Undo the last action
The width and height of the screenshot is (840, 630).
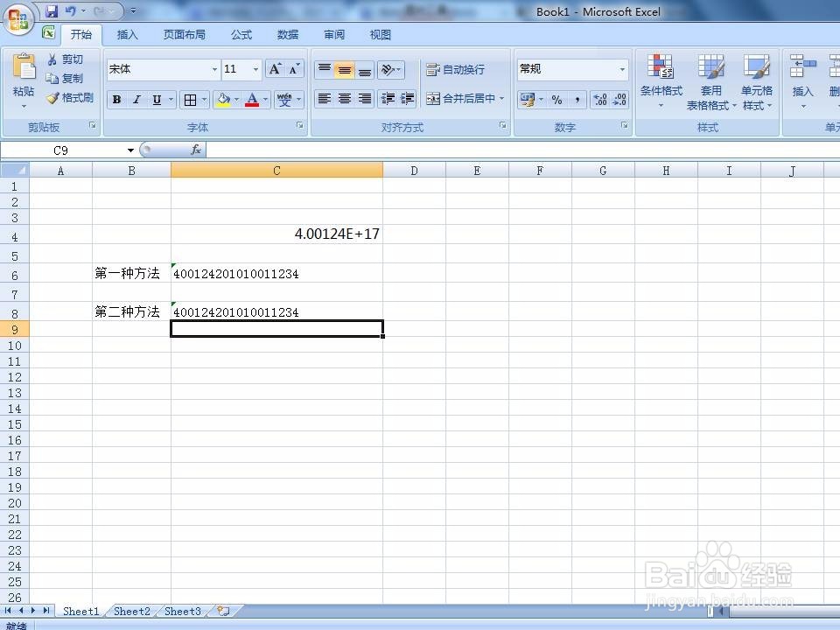(71, 10)
